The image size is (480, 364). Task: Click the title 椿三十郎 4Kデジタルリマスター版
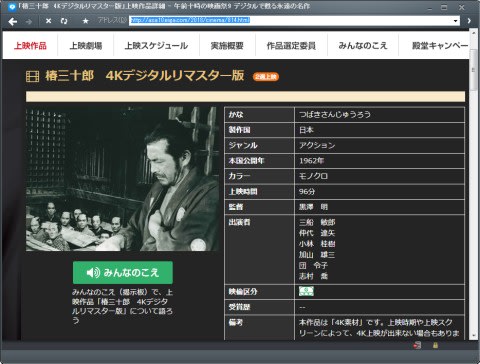coord(144,76)
